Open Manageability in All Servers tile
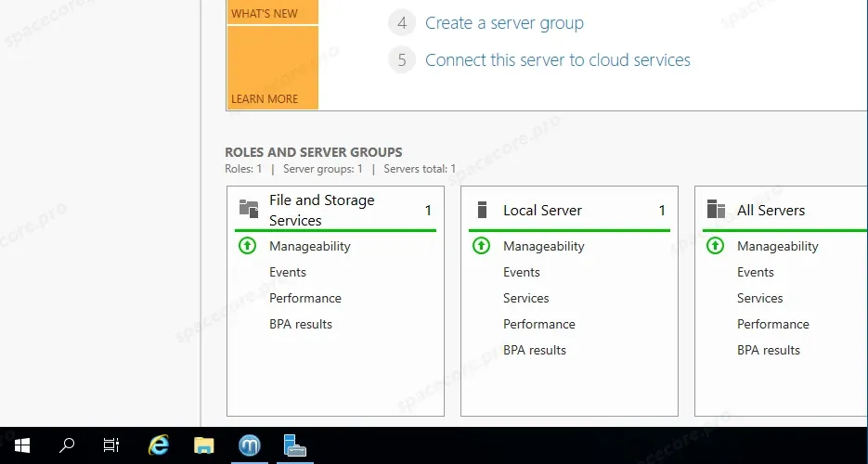This screenshot has height=464, width=868. (x=777, y=246)
